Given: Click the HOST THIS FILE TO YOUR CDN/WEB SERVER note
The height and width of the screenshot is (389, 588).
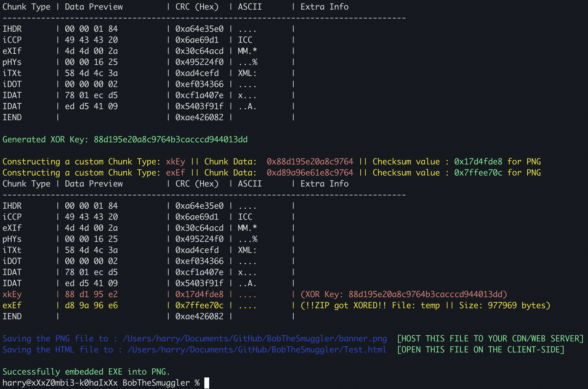Looking at the screenshot, I should click(x=490, y=339).
